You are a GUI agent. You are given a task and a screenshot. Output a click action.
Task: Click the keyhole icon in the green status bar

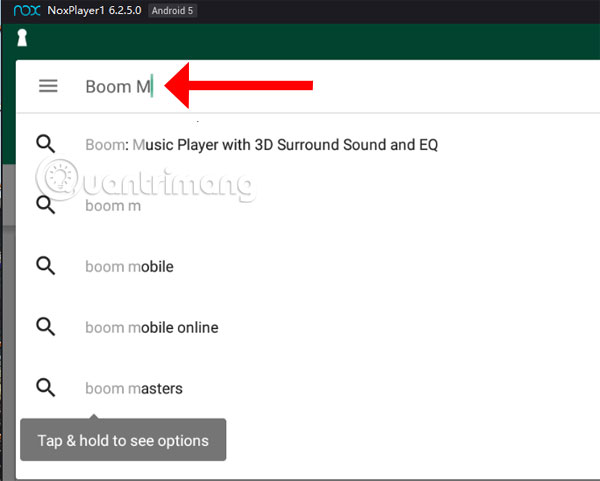tap(22, 38)
